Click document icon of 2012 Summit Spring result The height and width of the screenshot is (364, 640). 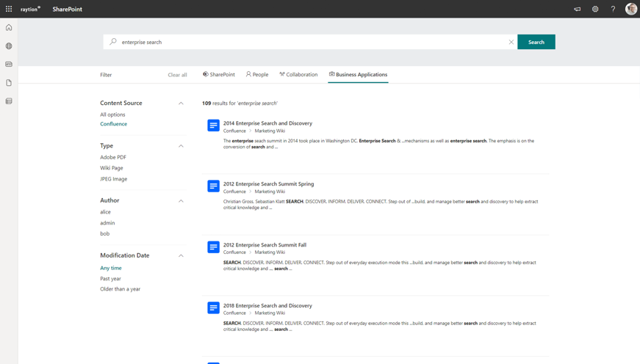(213, 186)
